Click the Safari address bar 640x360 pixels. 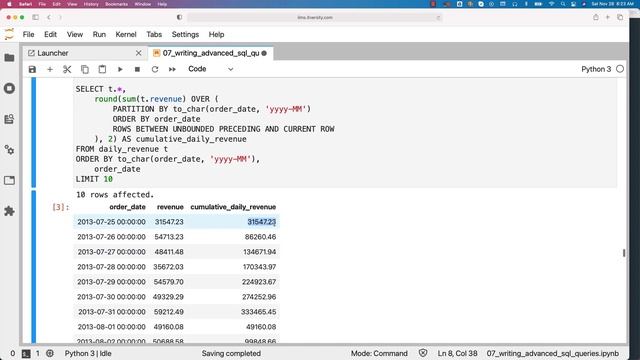click(x=315, y=18)
